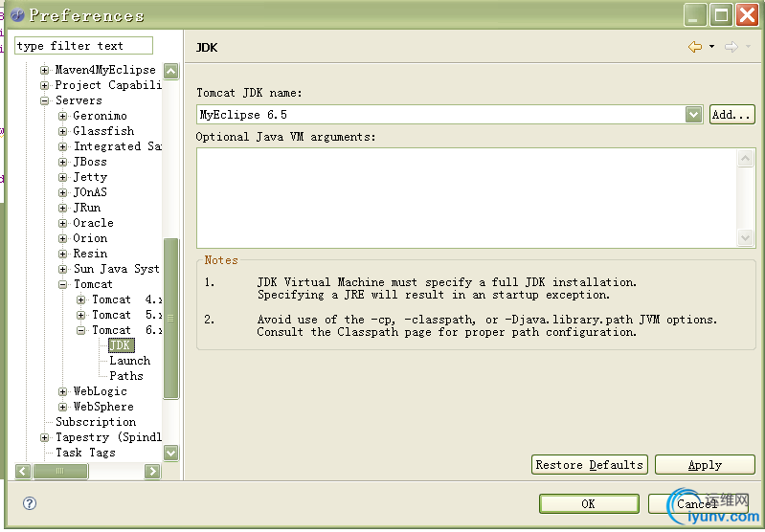Expand the WebSphere server node

[62, 408]
